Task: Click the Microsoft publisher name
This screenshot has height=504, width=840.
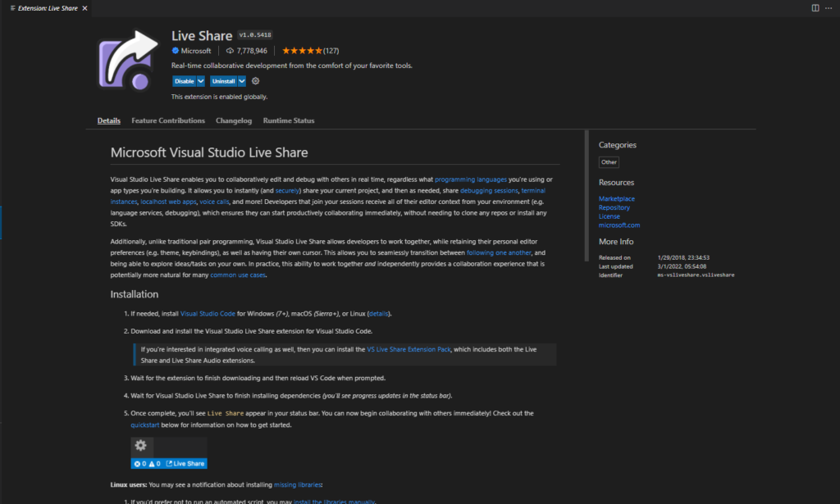Action: coord(196,51)
